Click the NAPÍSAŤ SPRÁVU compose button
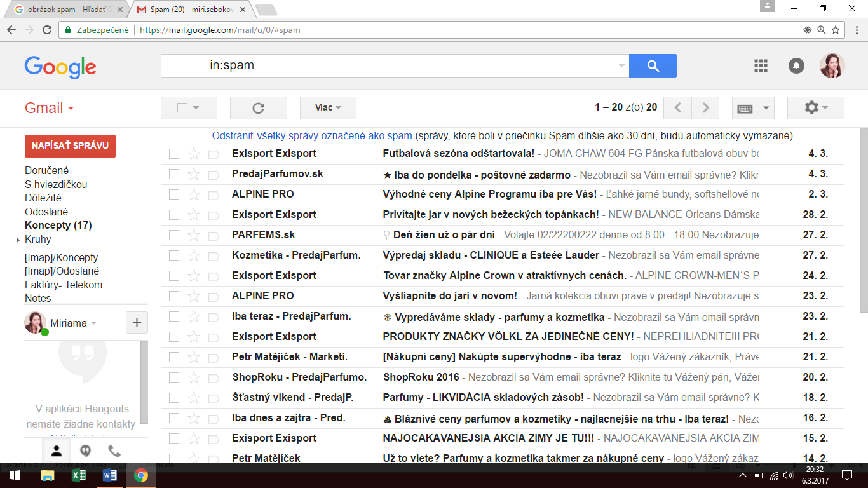This screenshot has width=868, height=488. [70, 146]
